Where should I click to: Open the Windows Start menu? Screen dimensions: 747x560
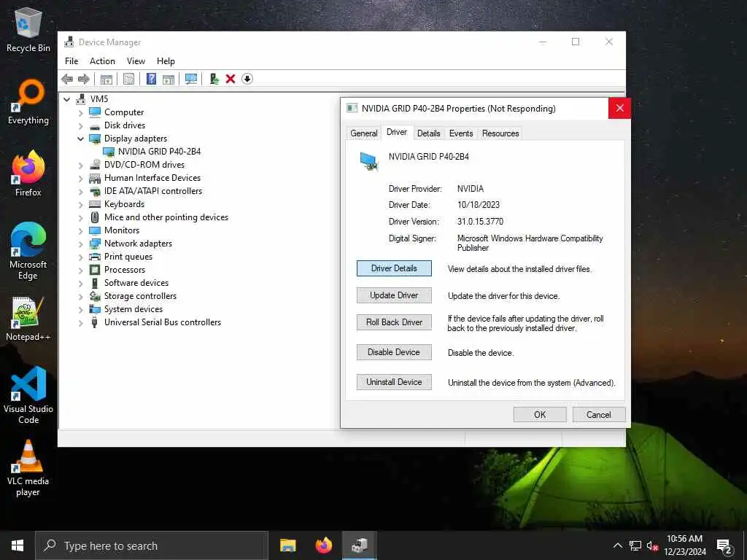[18, 545]
